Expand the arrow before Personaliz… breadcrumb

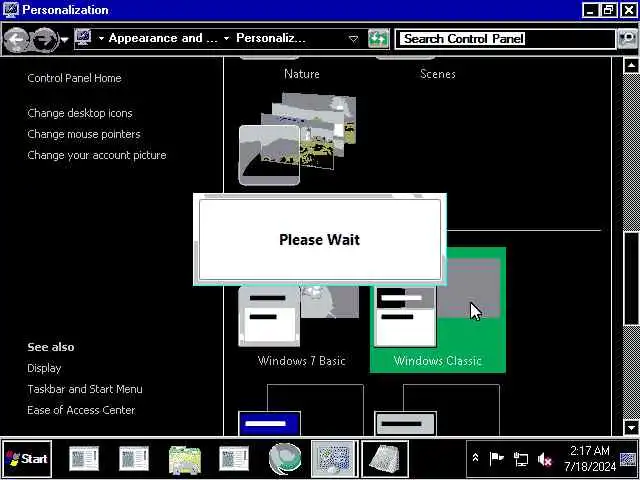point(226,39)
